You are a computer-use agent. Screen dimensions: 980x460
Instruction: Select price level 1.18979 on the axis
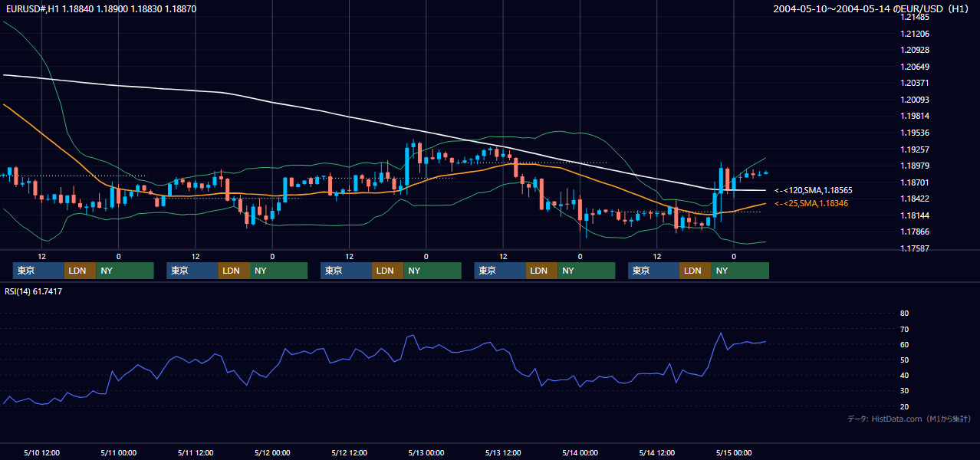916,166
